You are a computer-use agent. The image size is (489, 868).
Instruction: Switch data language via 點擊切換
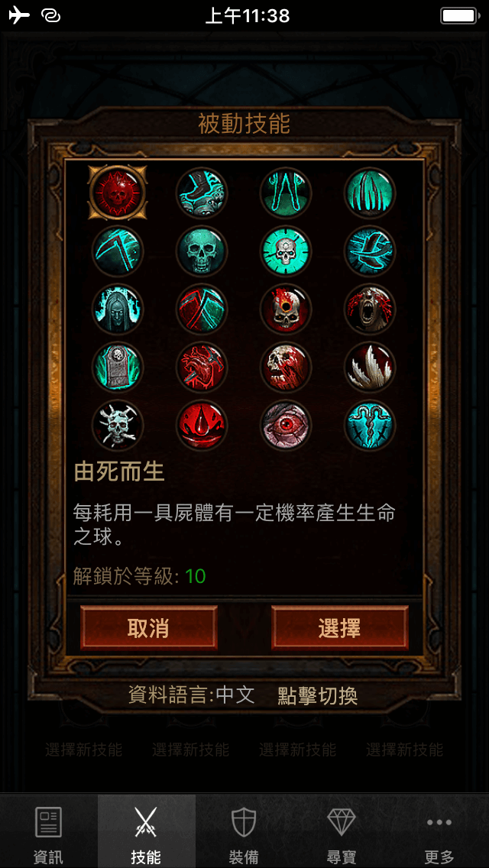tap(317, 696)
